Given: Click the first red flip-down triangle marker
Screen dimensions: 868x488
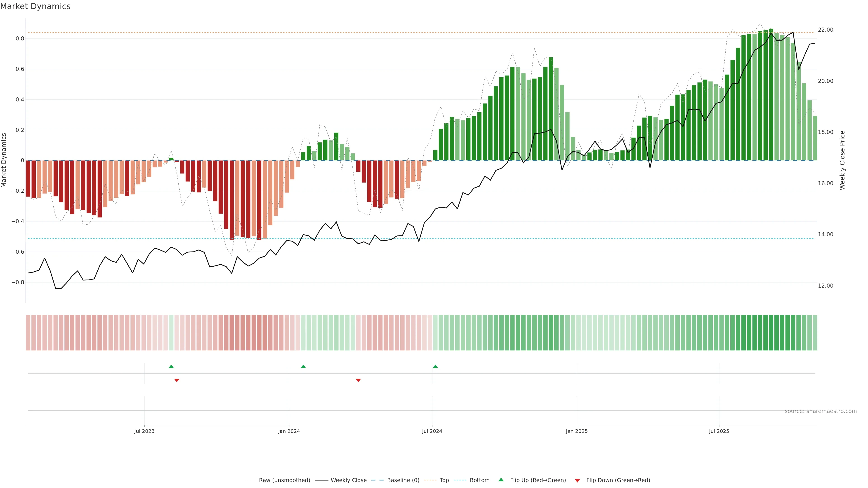Looking at the screenshot, I should click(x=177, y=380).
